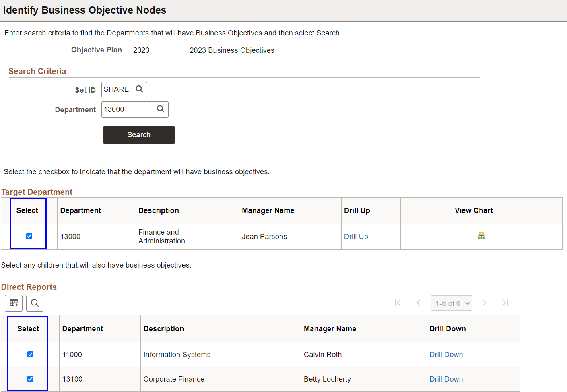
Task: Open the Direct Reports grid action menu
Action: 14,303
